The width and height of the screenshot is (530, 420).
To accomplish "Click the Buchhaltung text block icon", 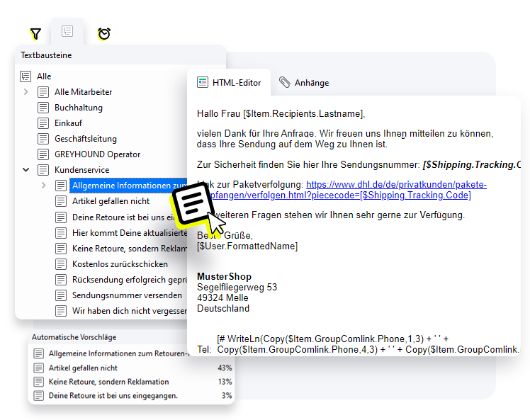I will click(43, 108).
